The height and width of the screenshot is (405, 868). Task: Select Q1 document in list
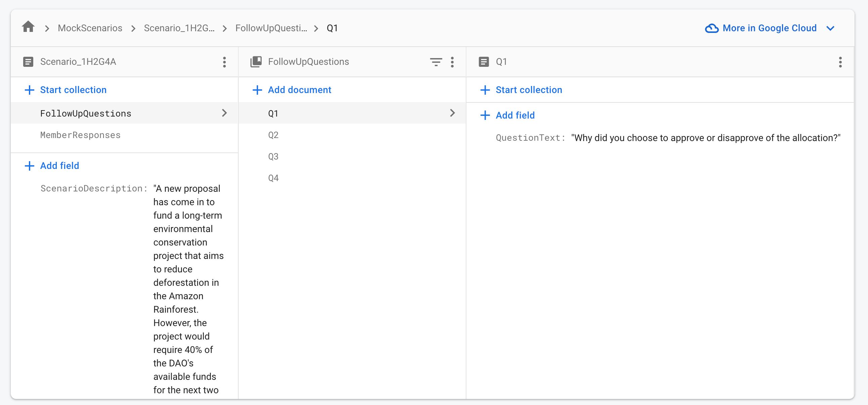point(352,113)
